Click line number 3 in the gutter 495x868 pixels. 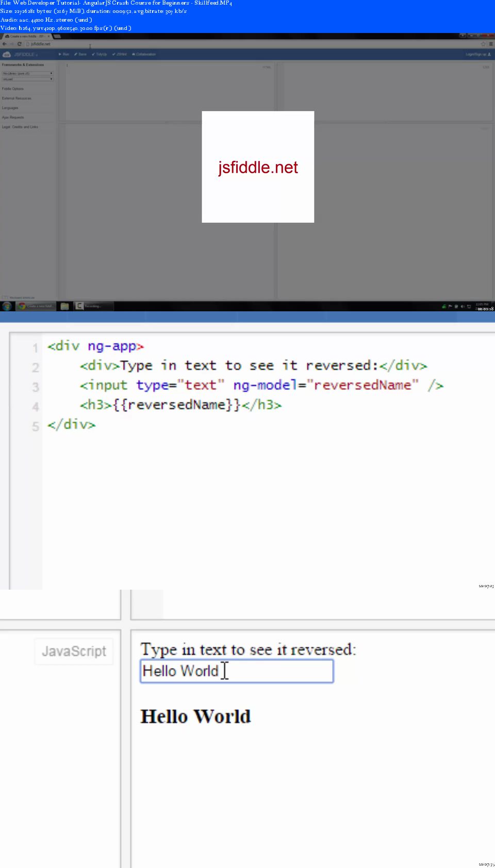[35, 387]
